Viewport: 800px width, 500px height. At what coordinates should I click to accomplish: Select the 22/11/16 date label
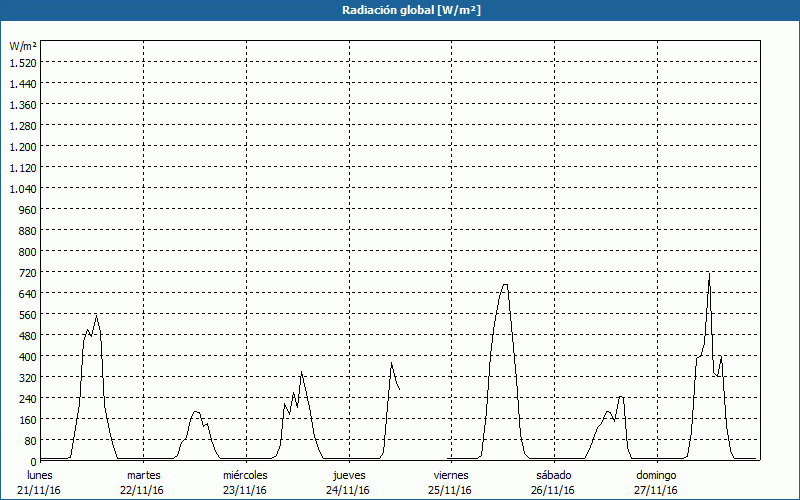[142, 490]
